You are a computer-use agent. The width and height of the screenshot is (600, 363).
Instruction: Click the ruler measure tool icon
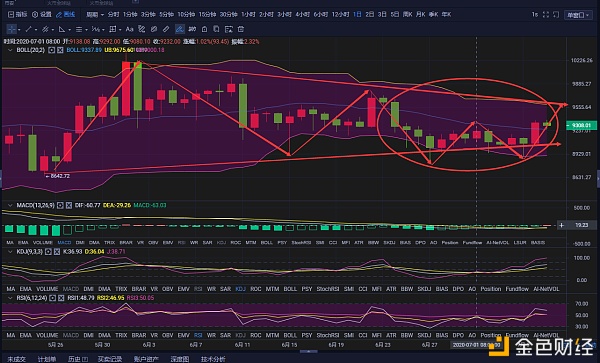[x=166, y=29]
